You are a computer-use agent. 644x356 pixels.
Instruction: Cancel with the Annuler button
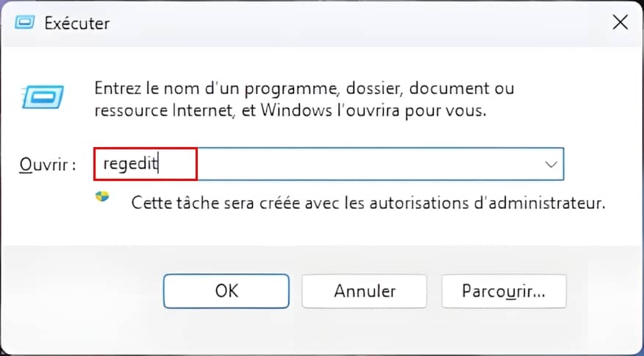(x=365, y=291)
